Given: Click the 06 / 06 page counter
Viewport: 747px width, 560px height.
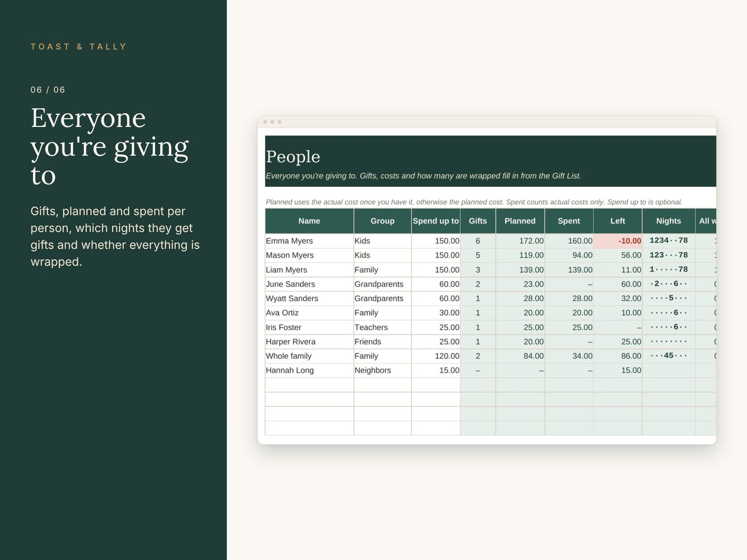Looking at the screenshot, I should tap(48, 90).
